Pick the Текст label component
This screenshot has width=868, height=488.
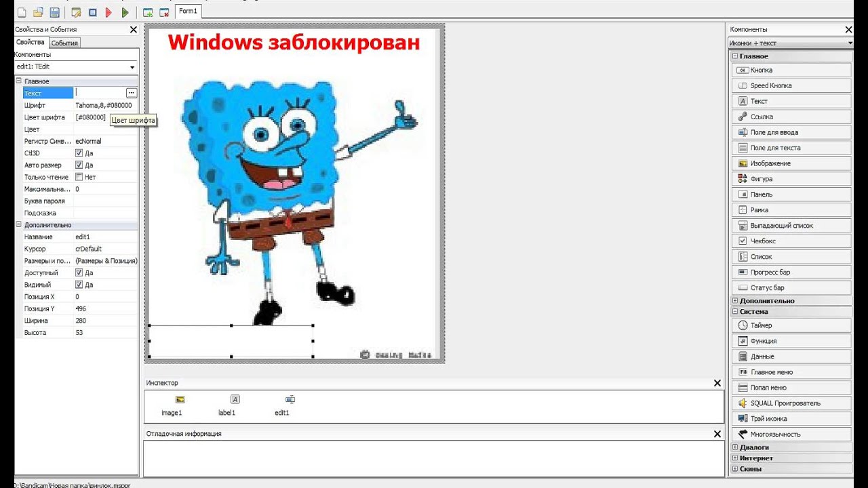pyautogui.click(x=791, y=101)
